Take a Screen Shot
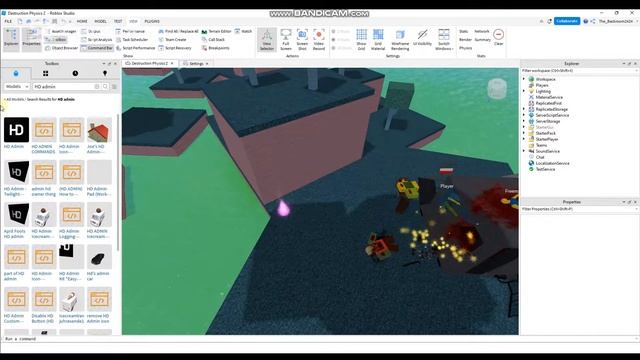640x360 pixels. click(x=302, y=40)
